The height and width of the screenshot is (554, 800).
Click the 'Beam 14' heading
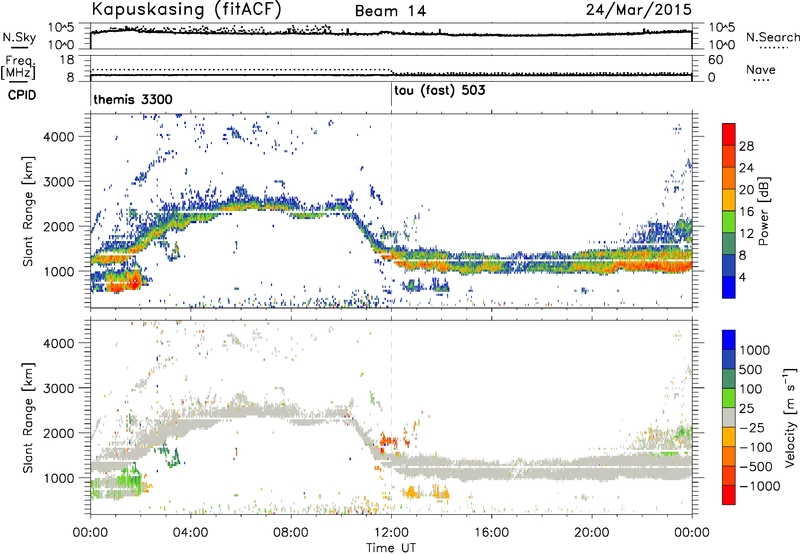pos(390,11)
